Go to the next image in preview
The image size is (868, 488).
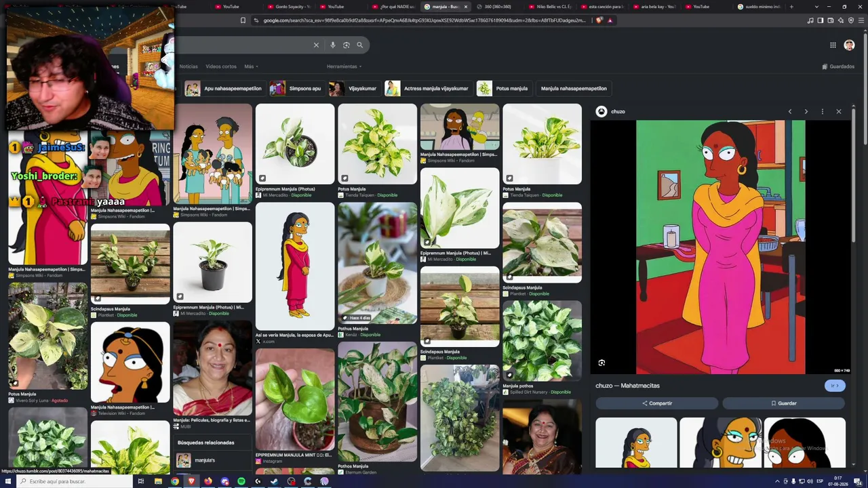click(806, 111)
